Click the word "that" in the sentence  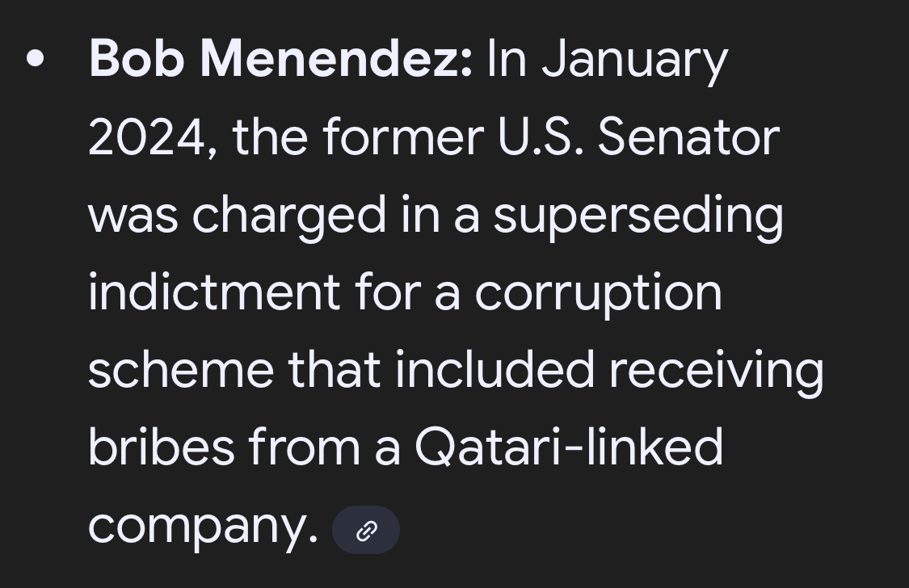[x=334, y=369]
